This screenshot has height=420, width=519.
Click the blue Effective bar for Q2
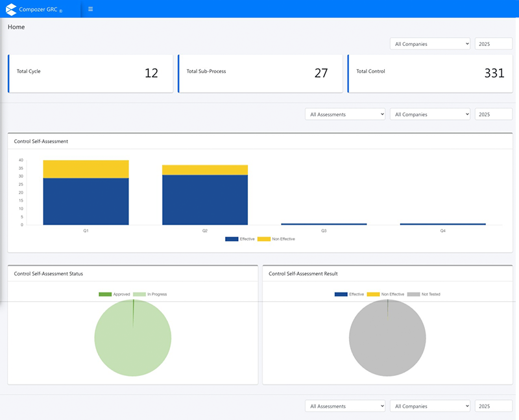point(205,200)
